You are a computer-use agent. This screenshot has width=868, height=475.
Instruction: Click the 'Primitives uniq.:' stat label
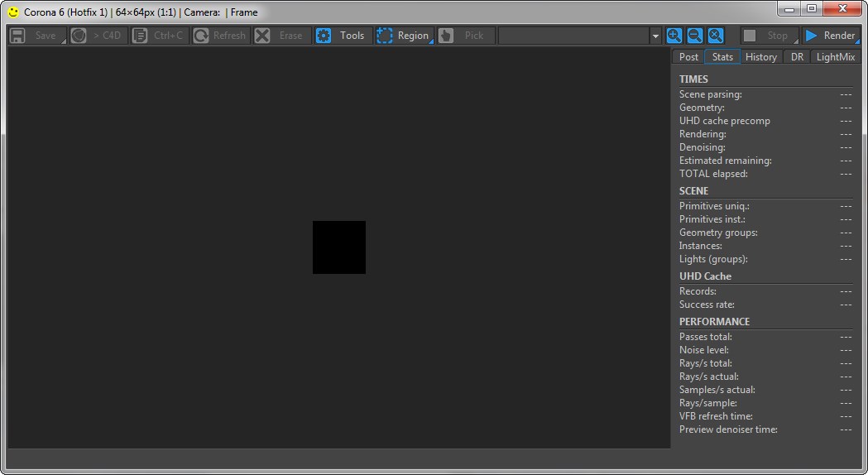tap(715, 206)
